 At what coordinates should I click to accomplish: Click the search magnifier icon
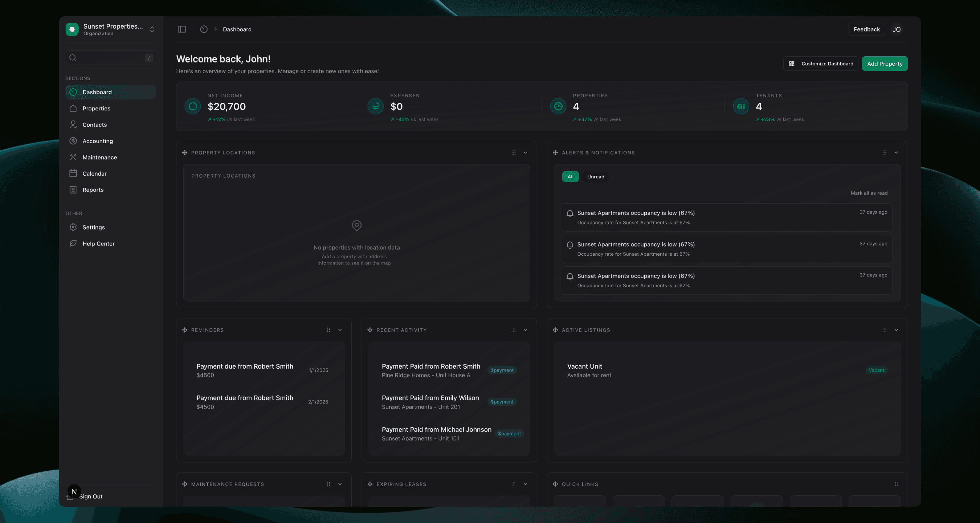pyautogui.click(x=73, y=58)
